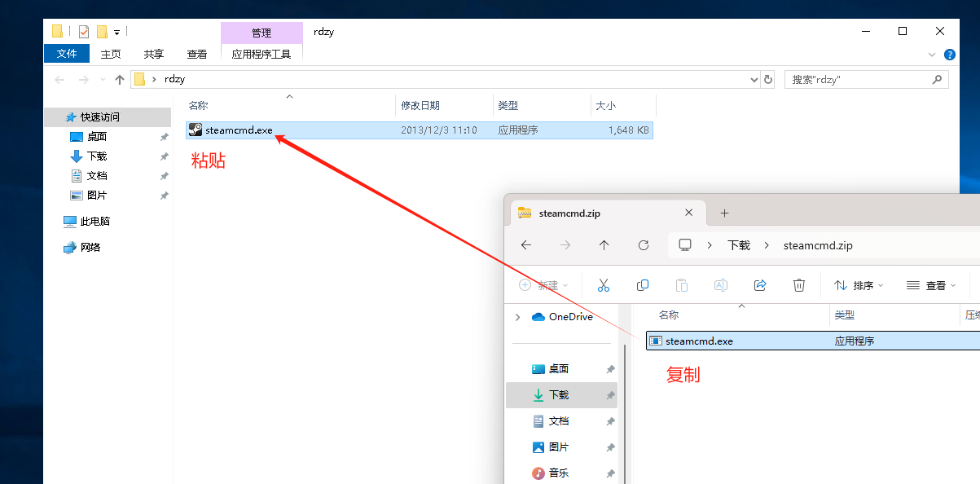The image size is (980, 484).
Task: Expand the chevron after 下载 in breadcrumb
Action: (x=767, y=245)
